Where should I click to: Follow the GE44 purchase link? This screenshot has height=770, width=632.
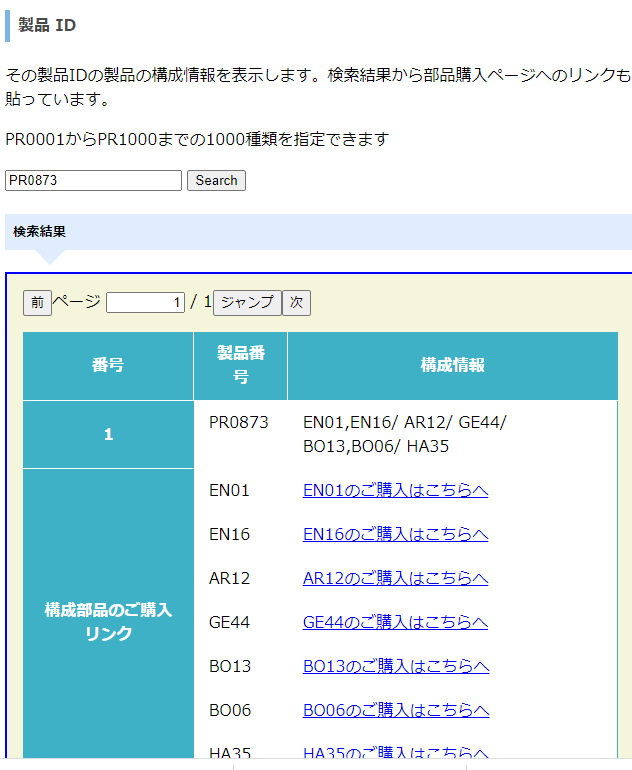[x=395, y=622]
